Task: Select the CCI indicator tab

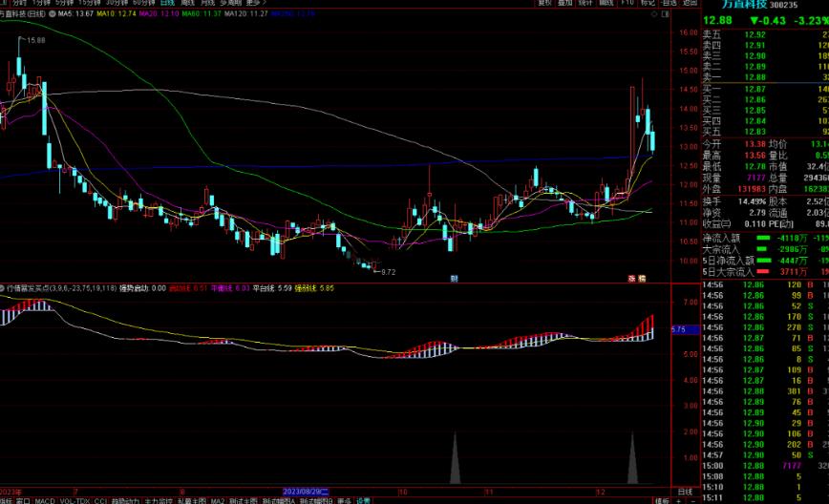Action: (100, 501)
